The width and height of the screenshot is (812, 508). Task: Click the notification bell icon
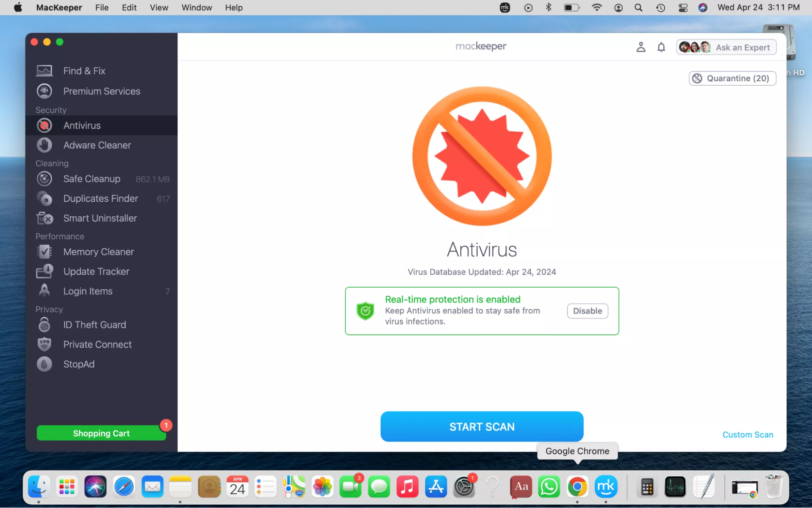click(661, 47)
